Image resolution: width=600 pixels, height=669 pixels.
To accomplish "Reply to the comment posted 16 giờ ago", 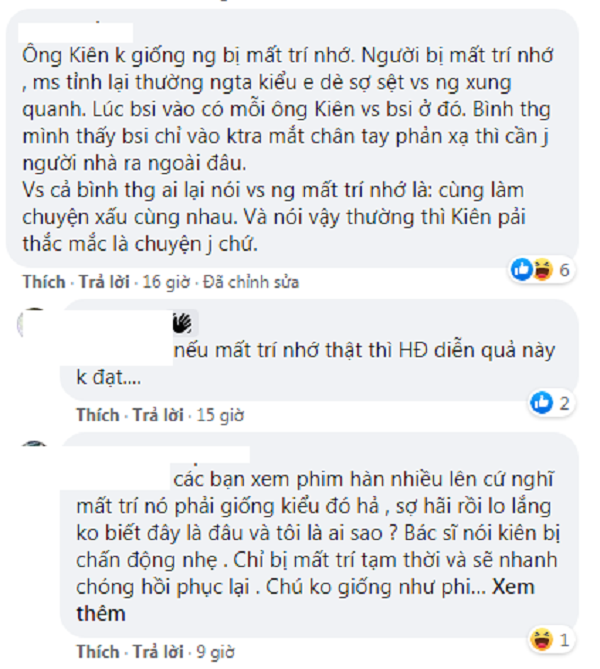I will 106,281.
